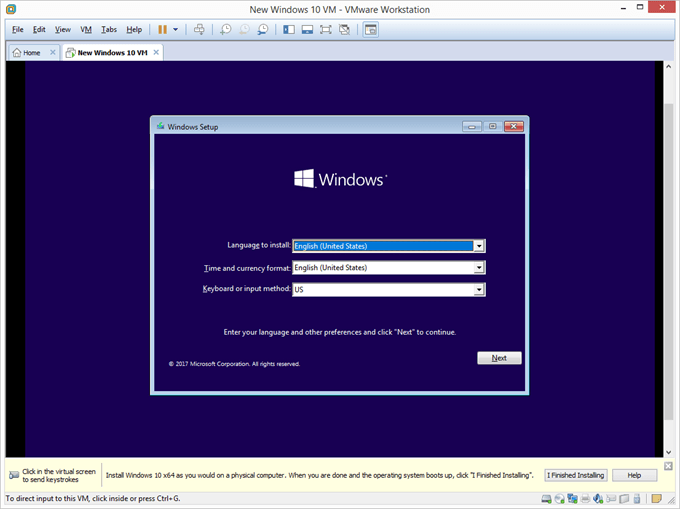Click the console view toolbar icon
680x510 pixels.
tap(370, 30)
